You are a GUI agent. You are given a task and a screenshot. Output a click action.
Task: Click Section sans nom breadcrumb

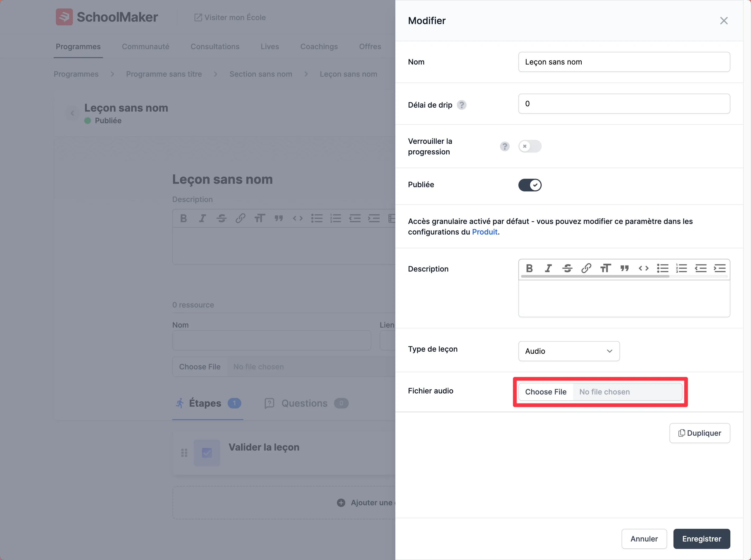pos(261,74)
